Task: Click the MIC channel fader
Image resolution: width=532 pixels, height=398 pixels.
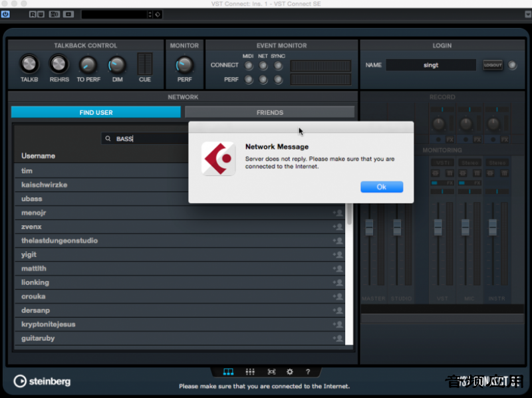Action: [465, 227]
